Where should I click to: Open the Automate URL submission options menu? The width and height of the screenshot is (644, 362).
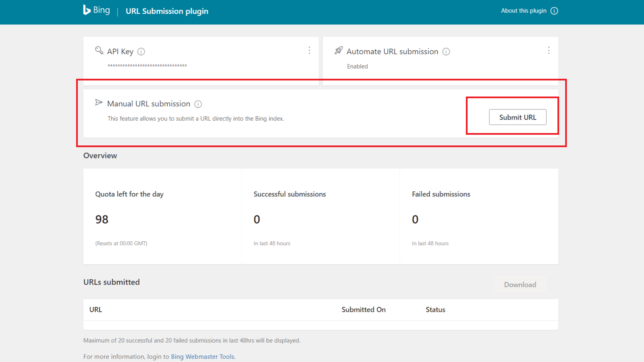(x=549, y=50)
